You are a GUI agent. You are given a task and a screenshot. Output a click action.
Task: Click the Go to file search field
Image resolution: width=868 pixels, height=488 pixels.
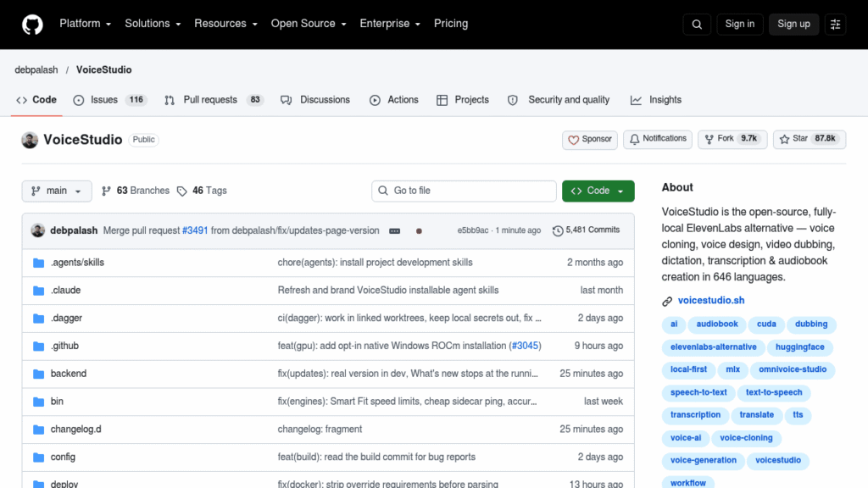click(464, 191)
